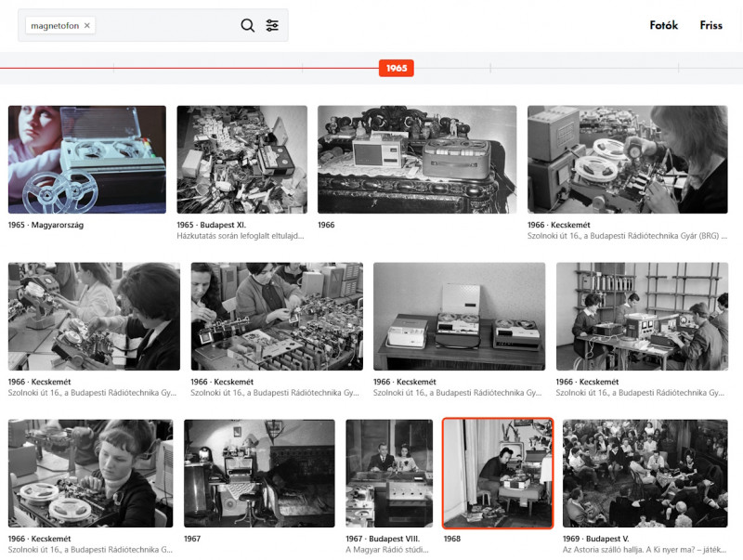Viewport: 743px width, 560px height.
Task: Click the '1968' caption text
Action: [452, 539]
